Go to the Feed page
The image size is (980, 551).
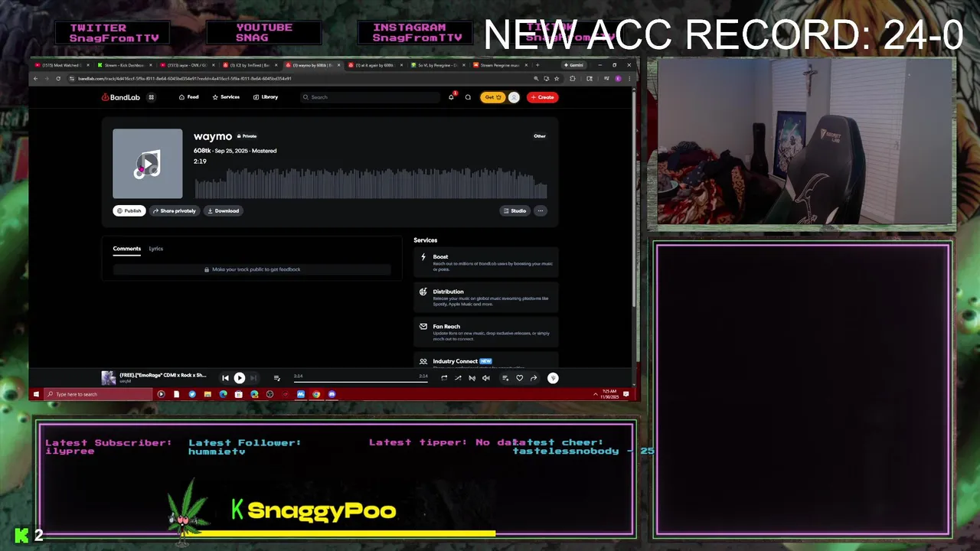pyautogui.click(x=188, y=97)
